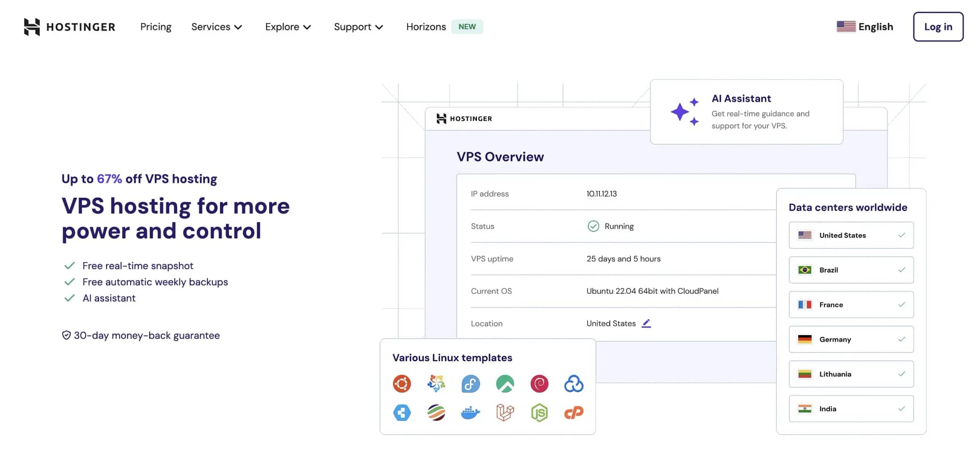Click the Running status text
The width and height of the screenshot is (980, 470).
(x=619, y=226)
